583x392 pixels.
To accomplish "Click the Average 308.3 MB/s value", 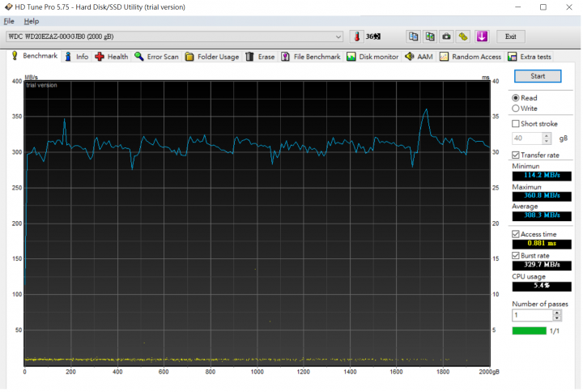I will [543, 216].
